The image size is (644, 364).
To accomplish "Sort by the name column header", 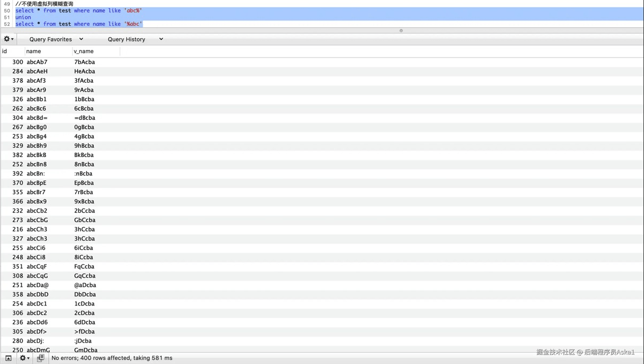I will click(48, 51).
